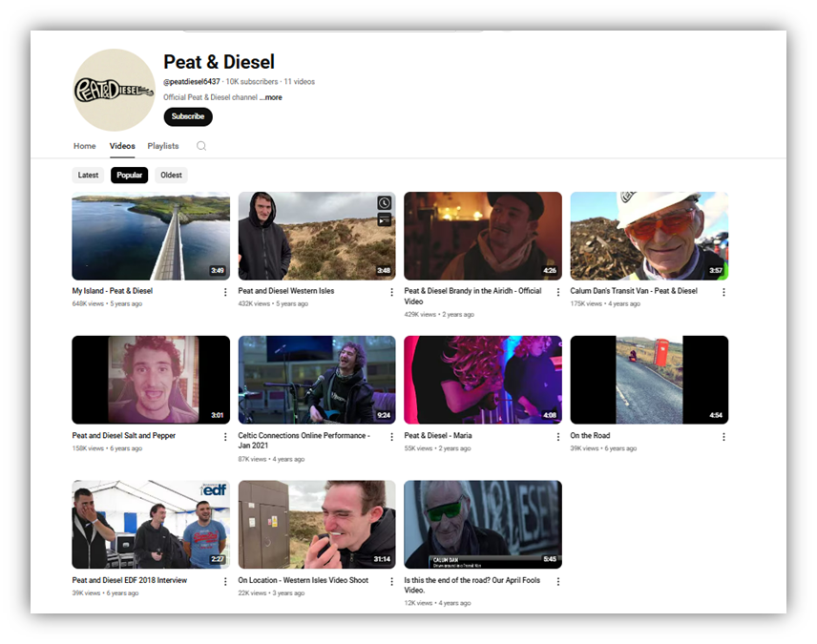This screenshot has height=644, width=817.
Task: Play On Location Western Isles Video Shoot thumbnail
Action: tap(317, 525)
